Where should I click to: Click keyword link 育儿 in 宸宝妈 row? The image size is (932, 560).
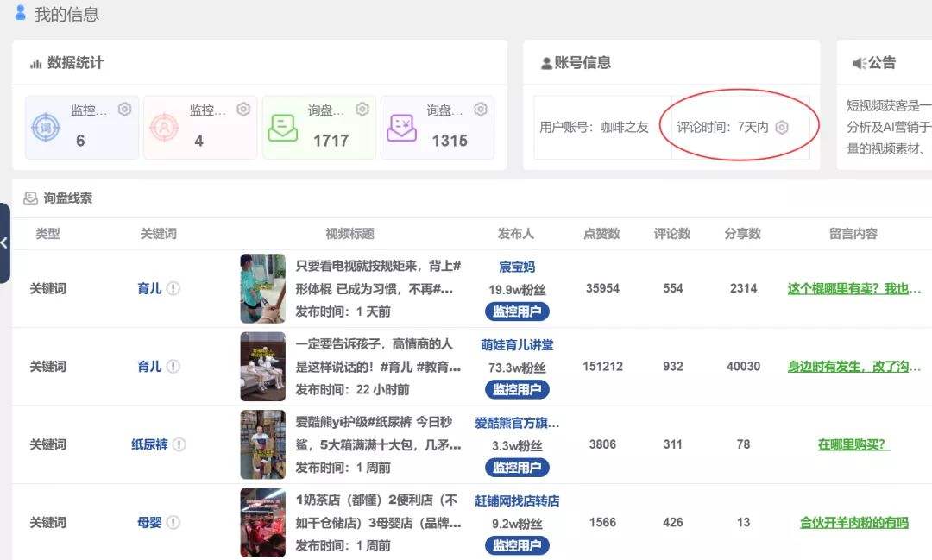[x=149, y=288]
